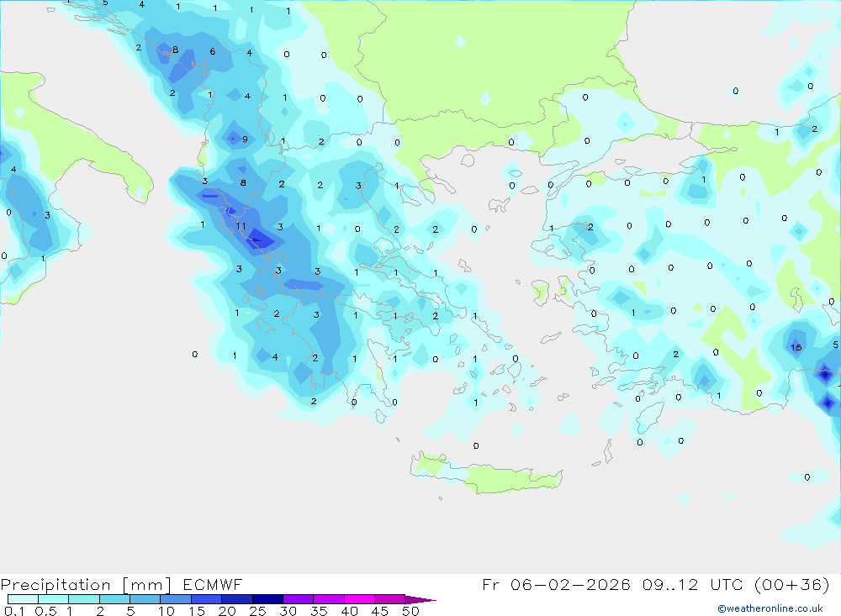The width and height of the screenshot is (841, 616).
Task: Click the legend label '35'
Action: point(319,611)
